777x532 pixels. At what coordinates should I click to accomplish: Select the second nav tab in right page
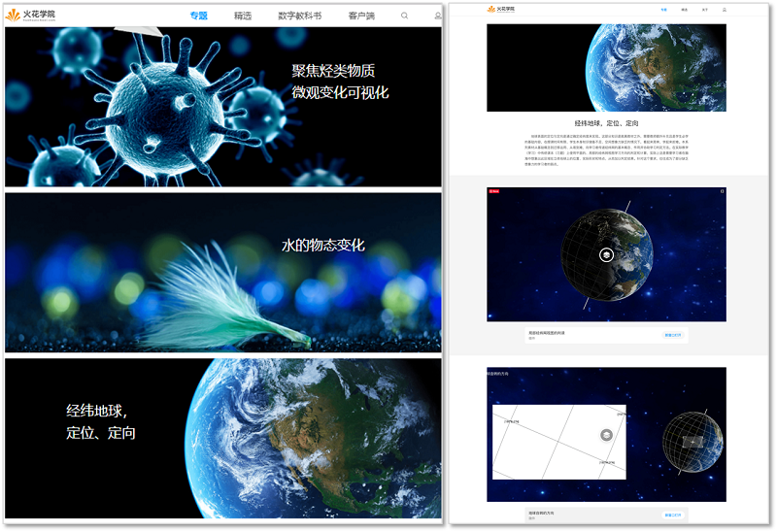click(685, 10)
